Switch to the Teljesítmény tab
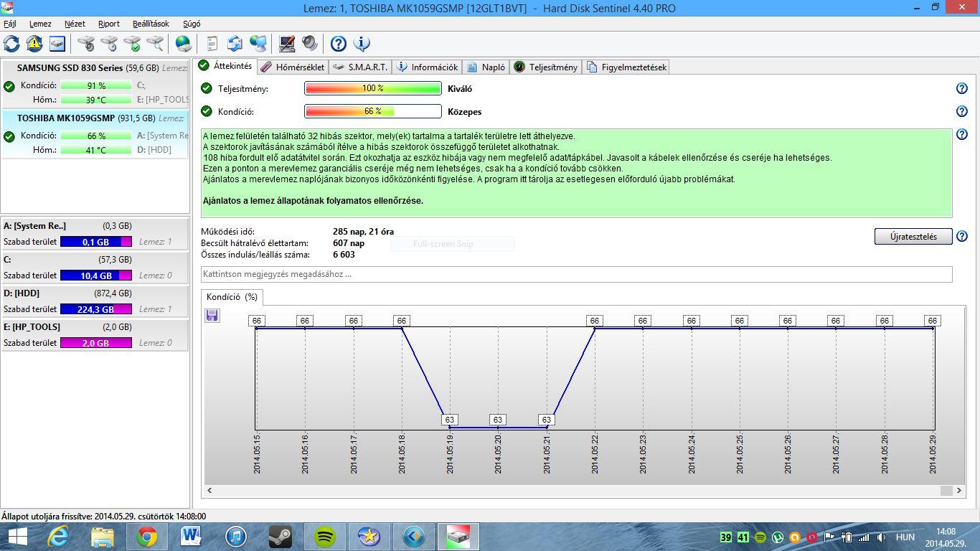Image resolution: width=980 pixels, height=551 pixels. point(546,67)
